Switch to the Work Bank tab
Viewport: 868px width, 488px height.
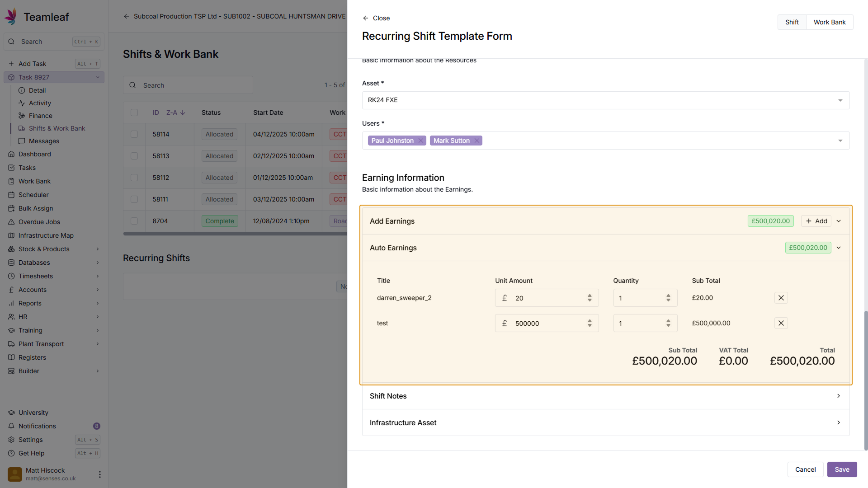(x=829, y=22)
